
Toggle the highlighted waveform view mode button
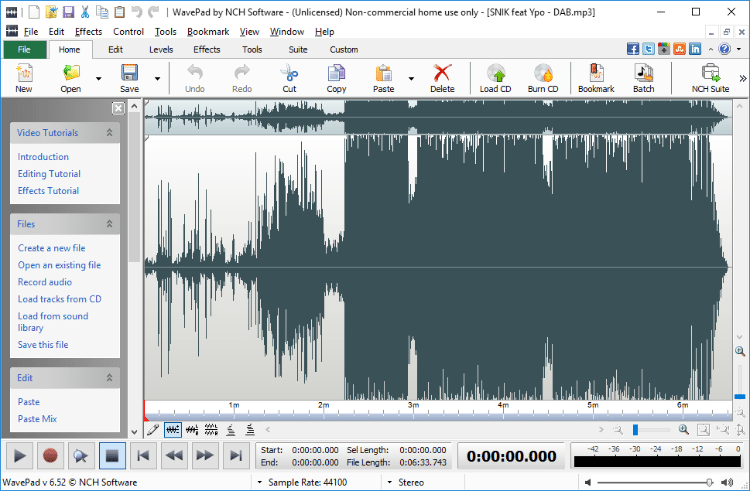pos(173,430)
